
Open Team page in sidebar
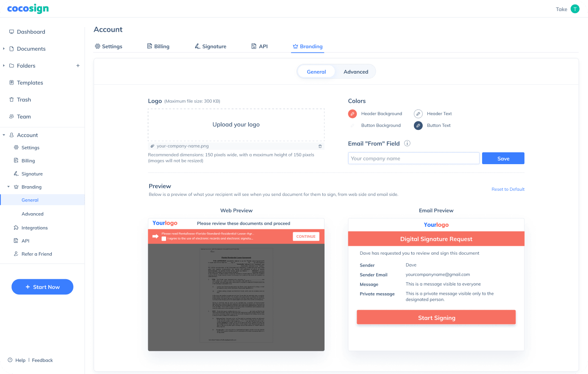point(24,116)
